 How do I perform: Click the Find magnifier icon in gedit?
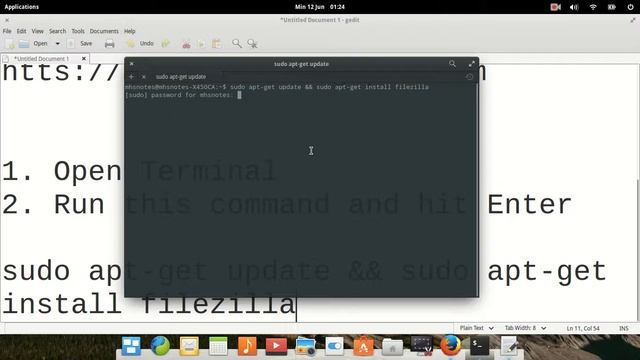pos(236,43)
